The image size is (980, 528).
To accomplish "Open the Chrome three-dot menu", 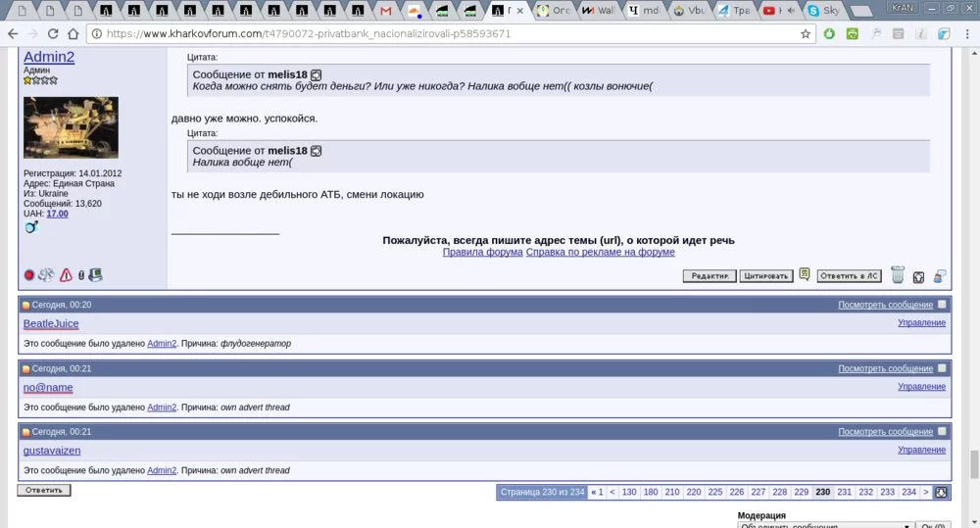I will pos(967,33).
